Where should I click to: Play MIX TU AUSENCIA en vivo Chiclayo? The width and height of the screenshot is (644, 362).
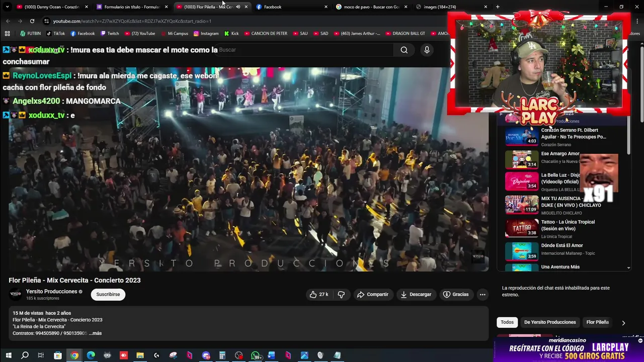(x=521, y=204)
